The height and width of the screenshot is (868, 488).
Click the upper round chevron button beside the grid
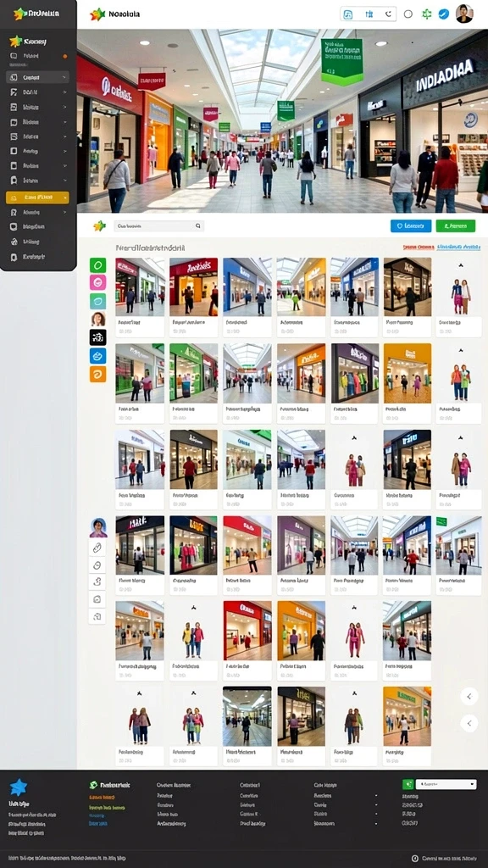coord(469,697)
